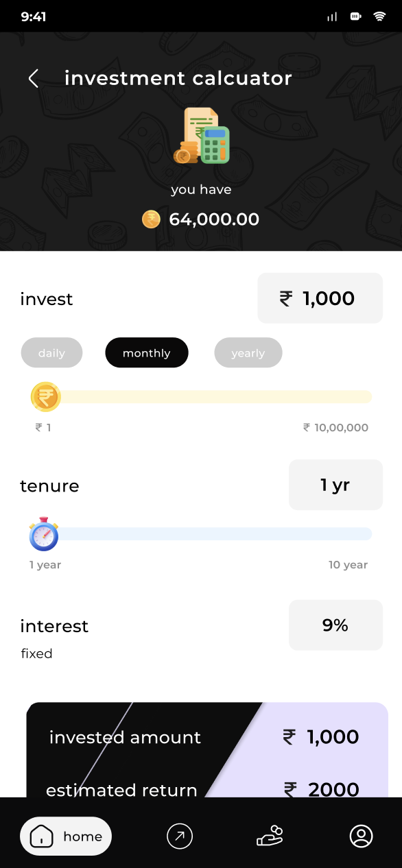Viewport: 402px width, 868px height.
Task: Click the stopwatch handle on tenure slider
Action: pos(44,534)
